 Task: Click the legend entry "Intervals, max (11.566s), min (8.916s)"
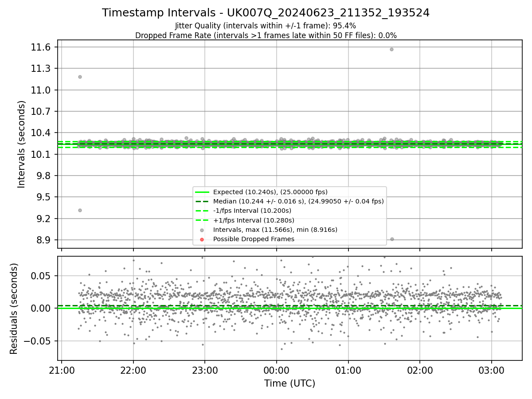click(275, 230)
